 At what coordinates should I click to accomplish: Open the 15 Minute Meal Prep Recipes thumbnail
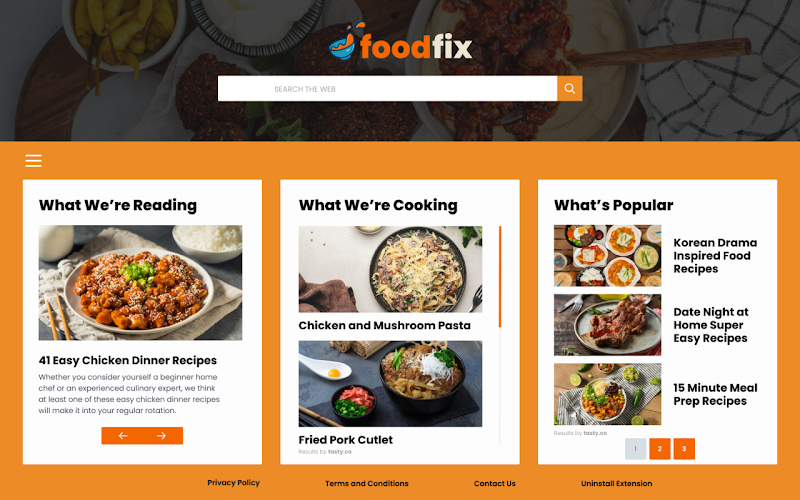pos(607,394)
